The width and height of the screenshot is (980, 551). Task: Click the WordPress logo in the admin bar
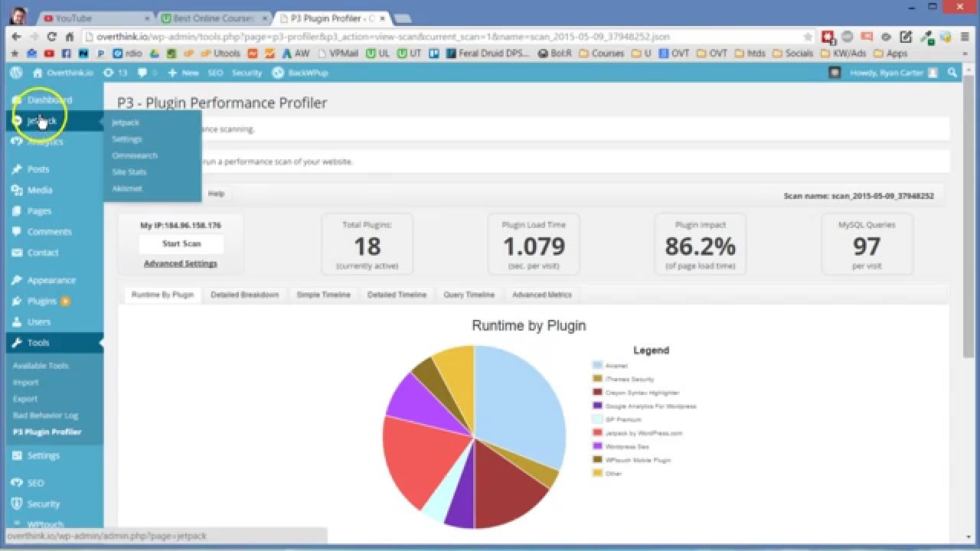point(15,73)
